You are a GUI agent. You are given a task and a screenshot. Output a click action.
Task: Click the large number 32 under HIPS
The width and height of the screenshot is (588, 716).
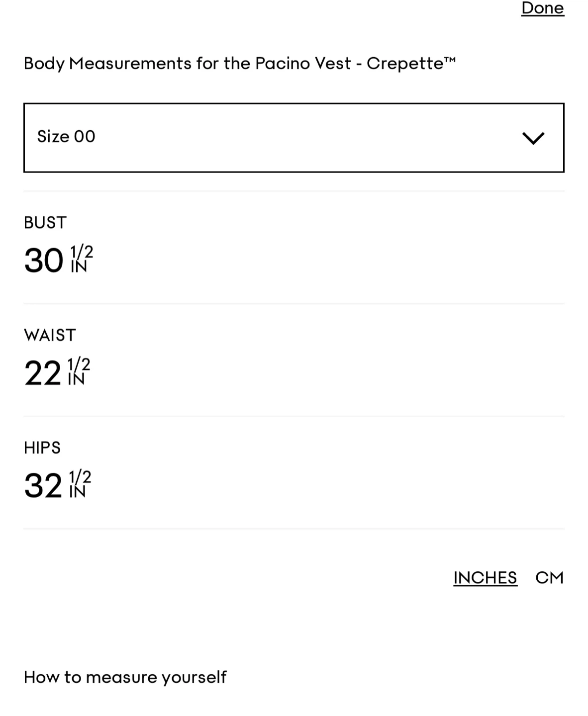coord(43,485)
